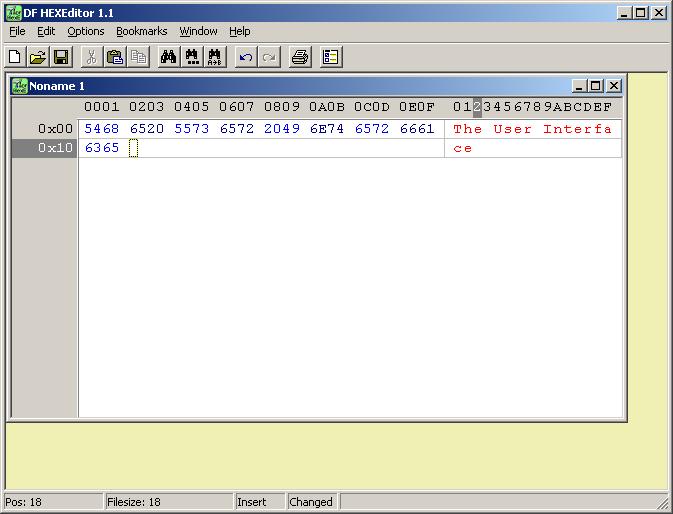Image resolution: width=673 pixels, height=514 pixels.
Task: Open the Bookmarks menu
Action: (142, 31)
